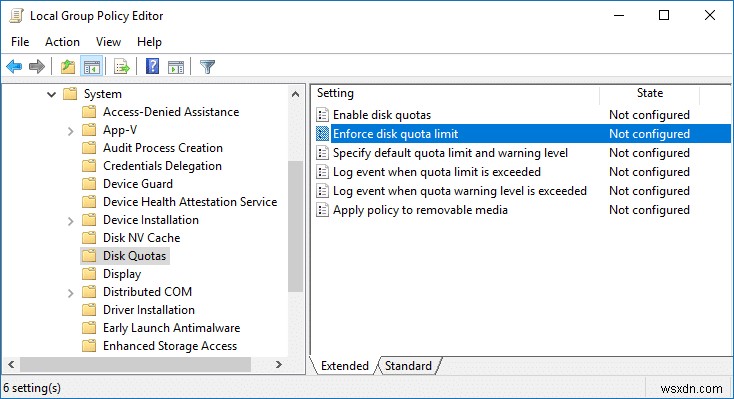Image resolution: width=734 pixels, height=399 pixels.
Task: Minimize the Local Group Policy Editor window
Action: coord(619,15)
